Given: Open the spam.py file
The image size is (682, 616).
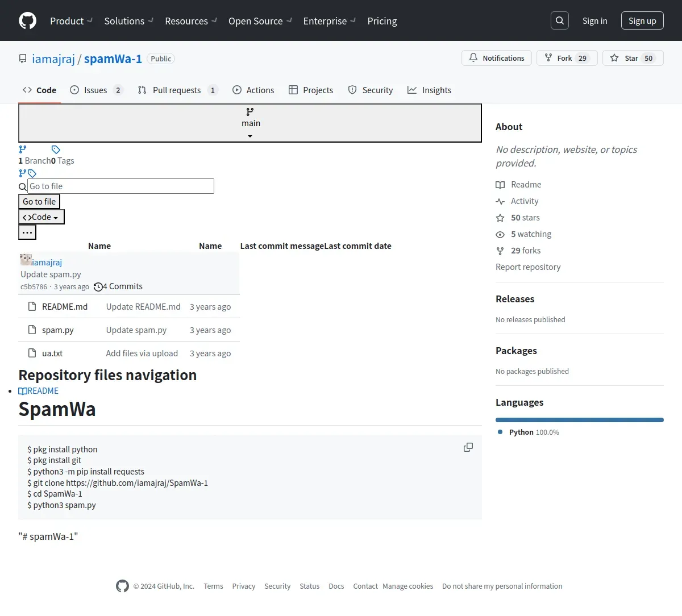Looking at the screenshot, I should coord(58,330).
